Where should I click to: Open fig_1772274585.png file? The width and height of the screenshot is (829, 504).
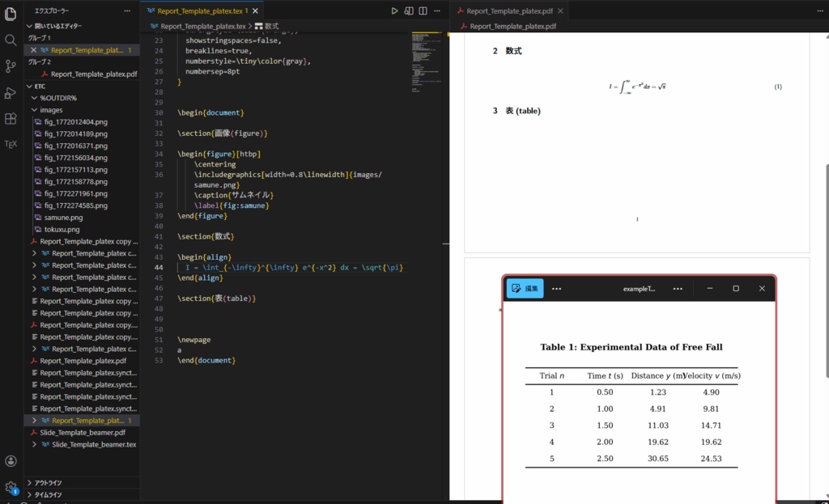coord(75,205)
